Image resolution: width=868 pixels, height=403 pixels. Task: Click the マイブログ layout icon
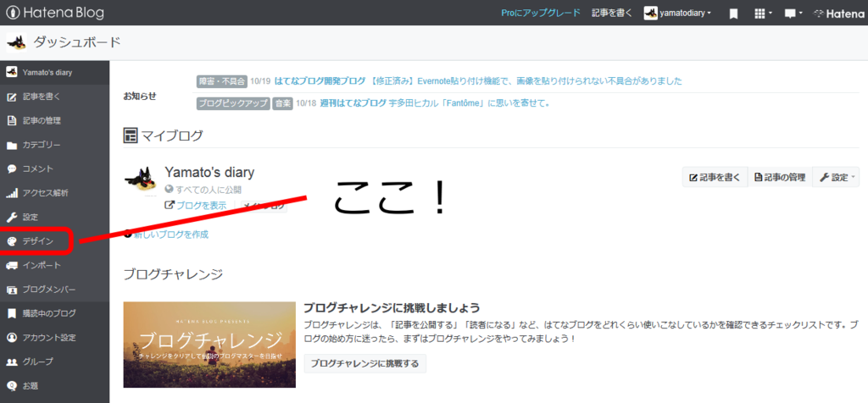(130, 135)
